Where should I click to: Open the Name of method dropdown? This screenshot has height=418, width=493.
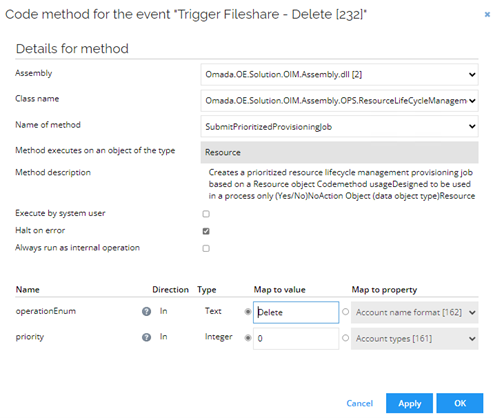pos(339,126)
